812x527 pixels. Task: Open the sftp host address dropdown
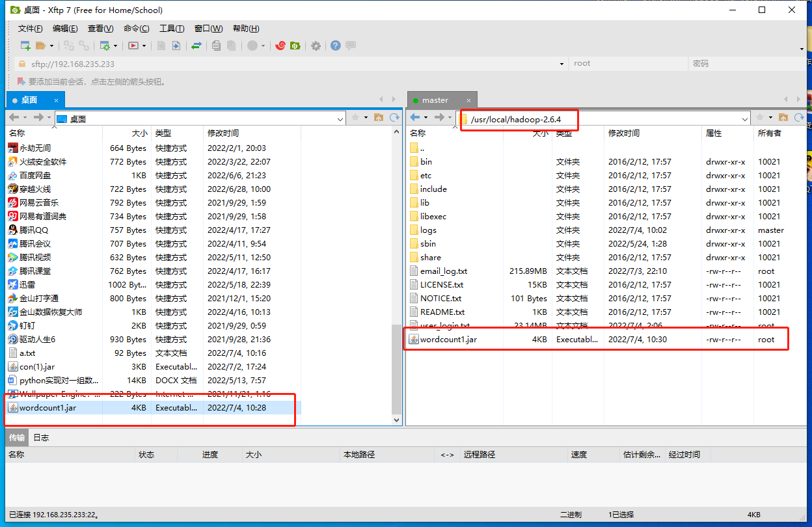562,64
